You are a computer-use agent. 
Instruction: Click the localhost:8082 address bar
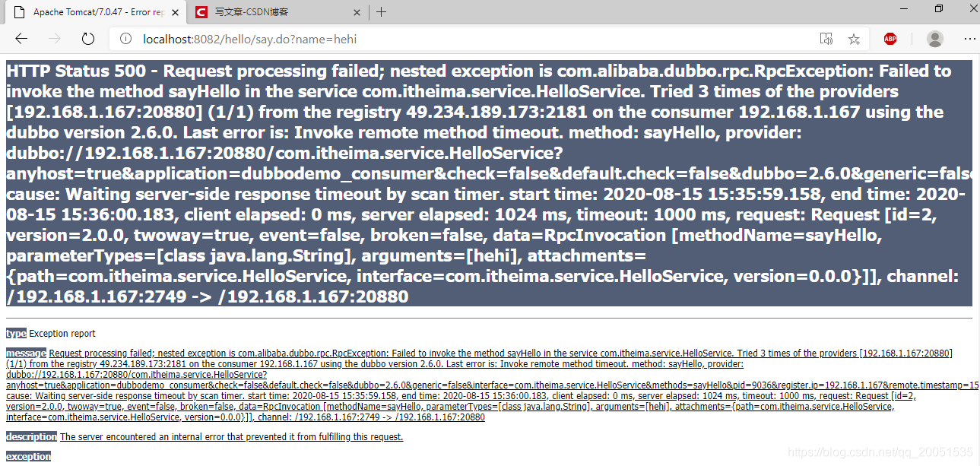click(464, 39)
